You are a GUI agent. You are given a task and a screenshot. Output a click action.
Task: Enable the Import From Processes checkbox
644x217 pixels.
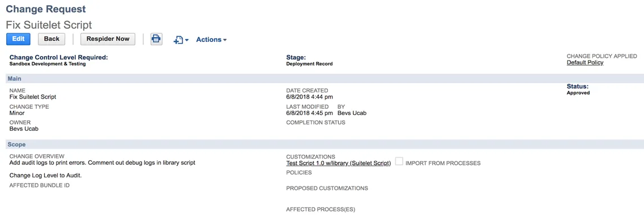[399, 161]
